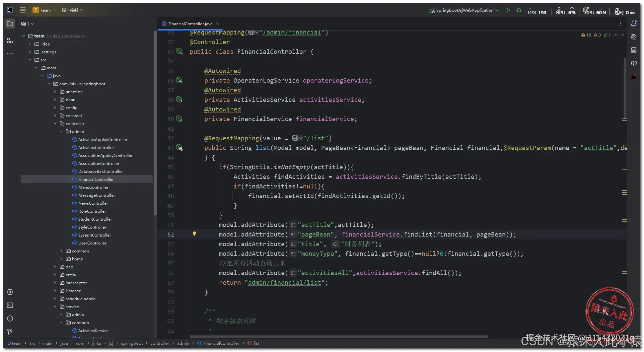Open the 项目 view dropdown
Screen dimensions: 644x352
[27, 24]
